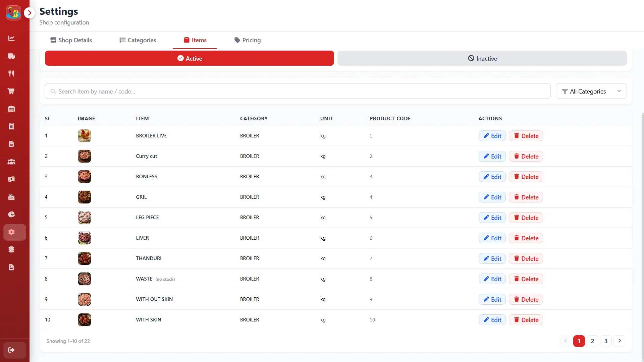The image size is (644, 362).
Task: Click the WASTE (no stock) item name
Action: point(155,279)
